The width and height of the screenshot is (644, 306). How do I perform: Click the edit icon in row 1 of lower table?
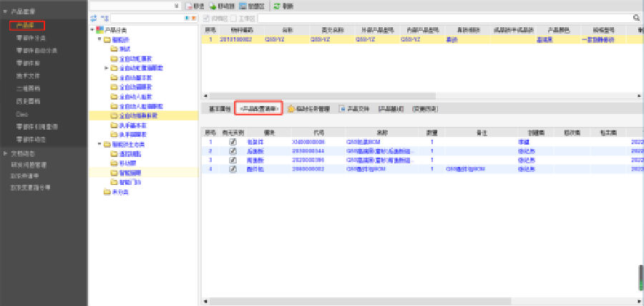233,142
